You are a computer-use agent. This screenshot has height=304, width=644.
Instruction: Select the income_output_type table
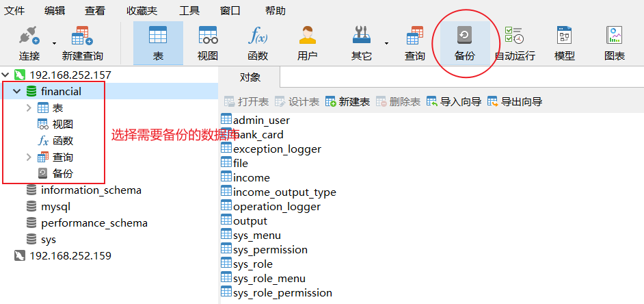284,192
